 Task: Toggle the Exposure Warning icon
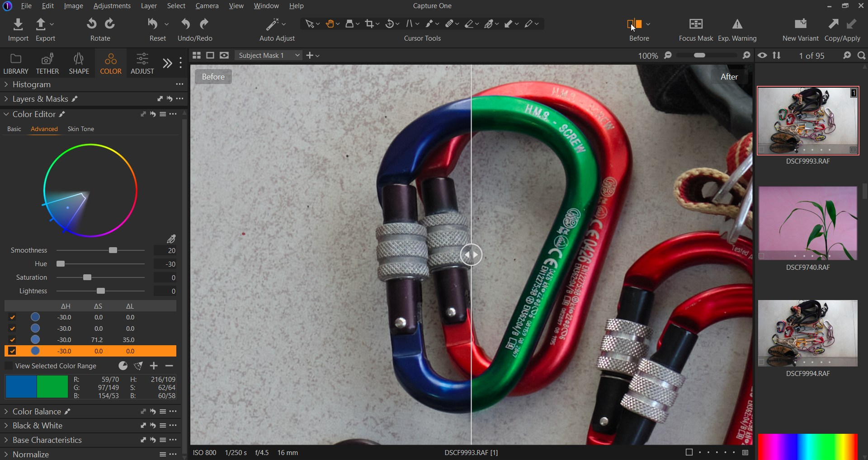coord(737,24)
